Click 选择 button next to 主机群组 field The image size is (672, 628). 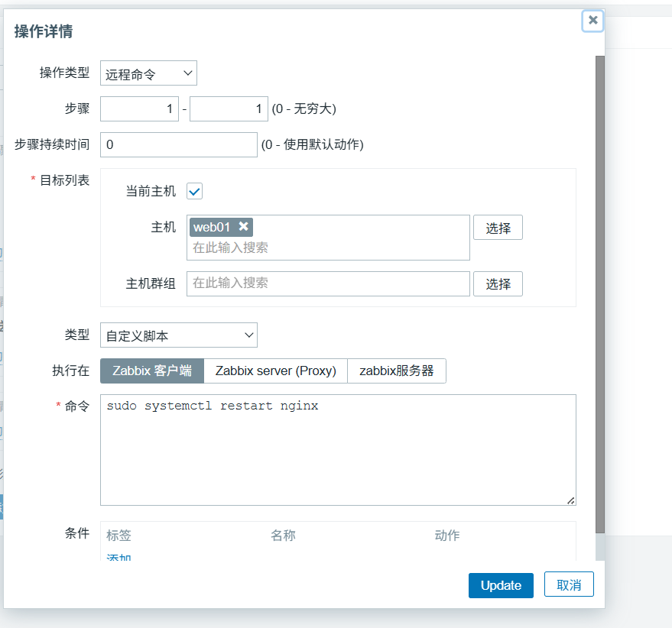pos(498,283)
